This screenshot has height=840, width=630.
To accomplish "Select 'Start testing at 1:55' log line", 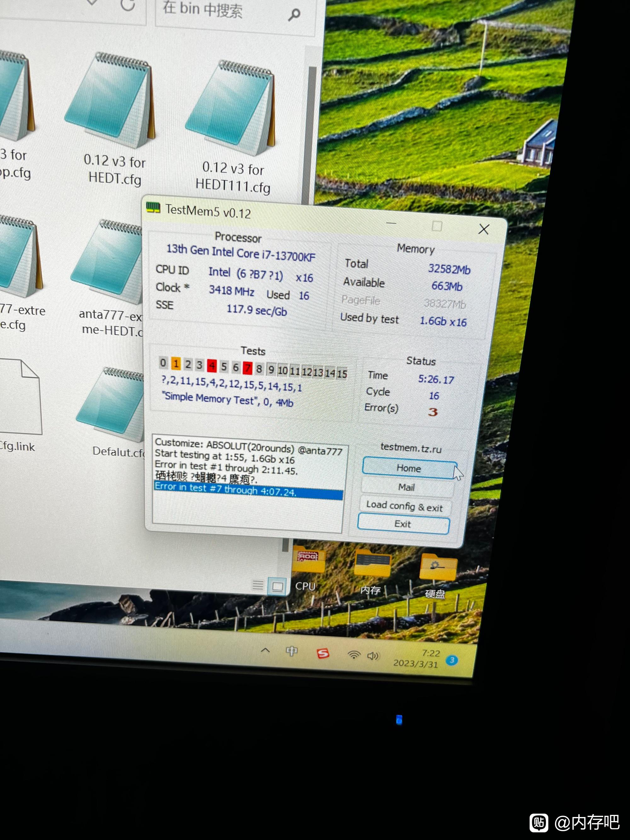I will [224, 457].
